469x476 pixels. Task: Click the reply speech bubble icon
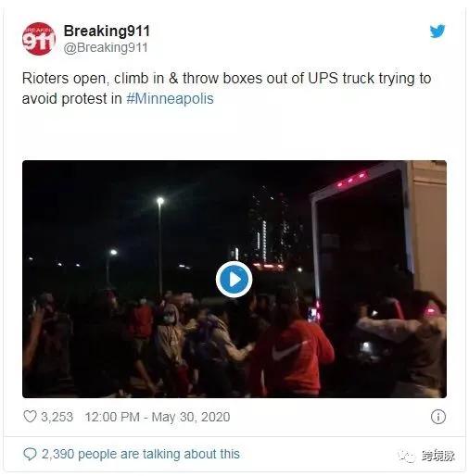point(30,454)
